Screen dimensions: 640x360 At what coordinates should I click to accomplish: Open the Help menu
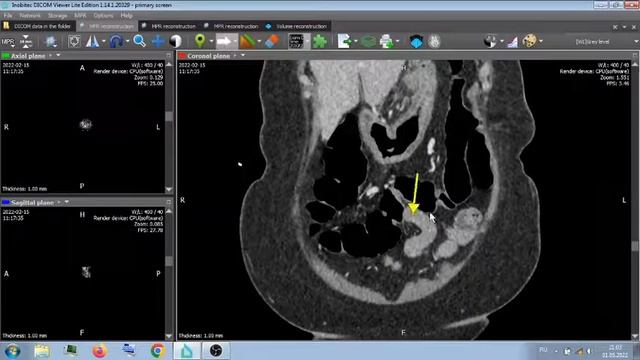point(127,16)
